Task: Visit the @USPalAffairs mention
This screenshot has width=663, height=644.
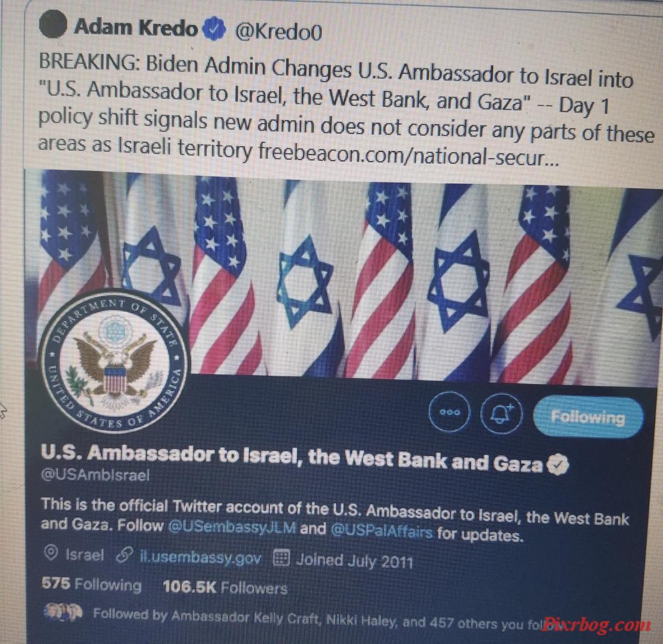Action: pyautogui.click(x=381, y=530)
